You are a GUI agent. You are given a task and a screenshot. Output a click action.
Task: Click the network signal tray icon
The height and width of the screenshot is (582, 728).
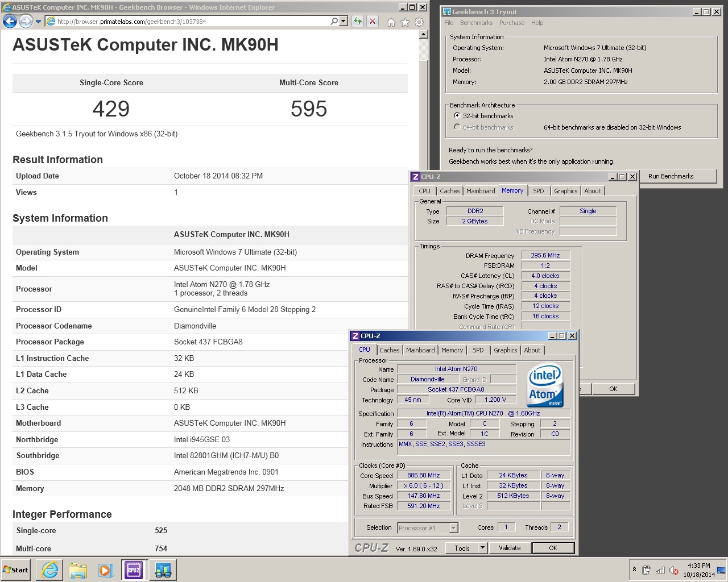(660, 570)
